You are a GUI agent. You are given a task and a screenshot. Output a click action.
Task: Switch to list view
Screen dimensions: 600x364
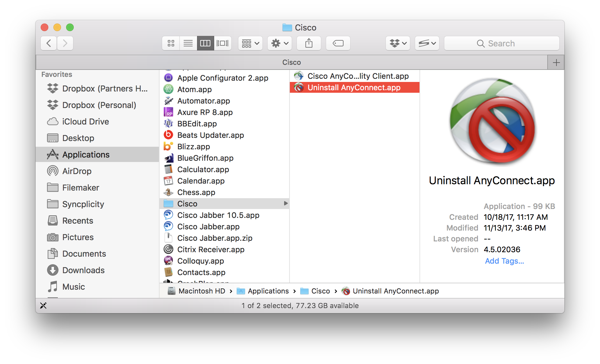[x=188, y=43]
